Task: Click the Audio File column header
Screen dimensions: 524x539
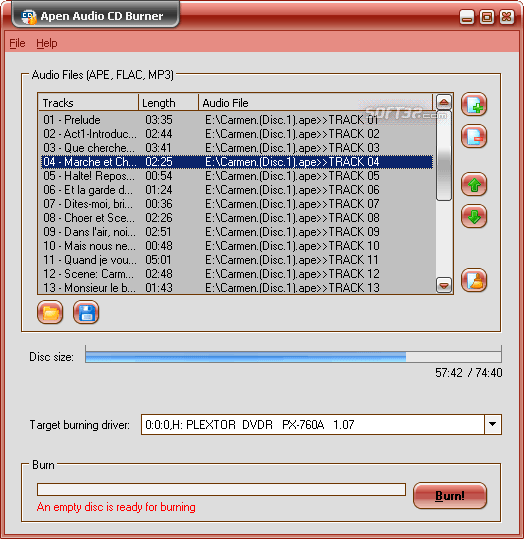Action: click(316, 102)
